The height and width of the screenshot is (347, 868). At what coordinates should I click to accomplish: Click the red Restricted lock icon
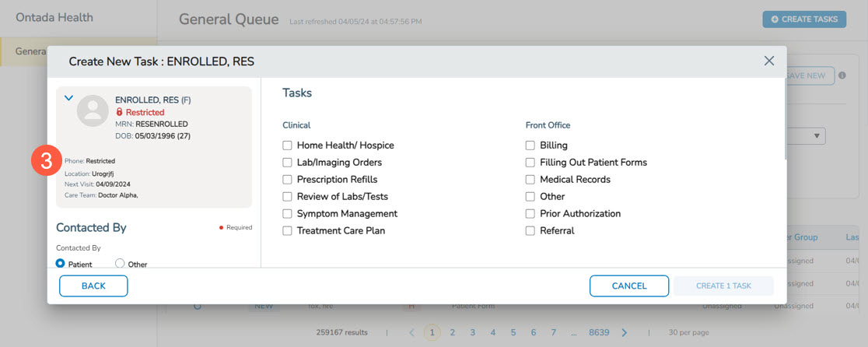pyautogui.click(x=120, y=112)
